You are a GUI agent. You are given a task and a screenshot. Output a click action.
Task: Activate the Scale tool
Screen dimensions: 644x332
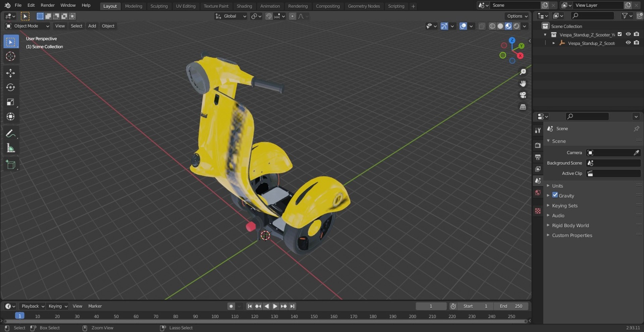(11, 102)
